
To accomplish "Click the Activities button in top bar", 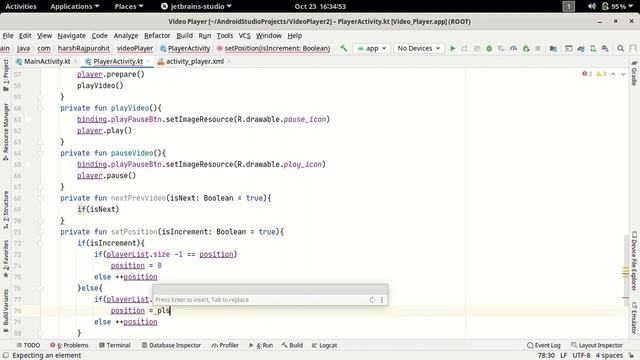I will 21,6.
